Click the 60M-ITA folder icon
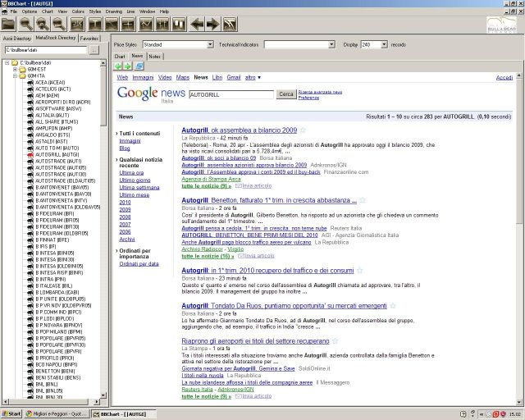This screenshot has height=420, width=525. point(22,76)
